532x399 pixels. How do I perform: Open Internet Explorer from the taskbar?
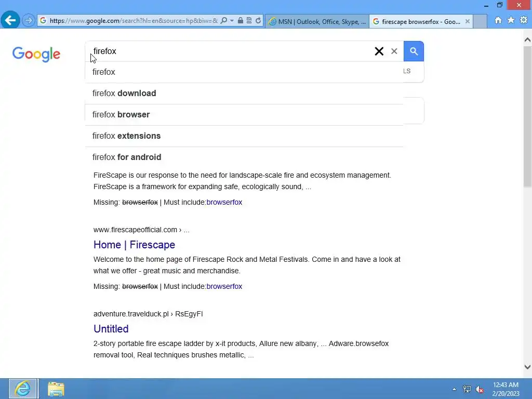(23, 389)
